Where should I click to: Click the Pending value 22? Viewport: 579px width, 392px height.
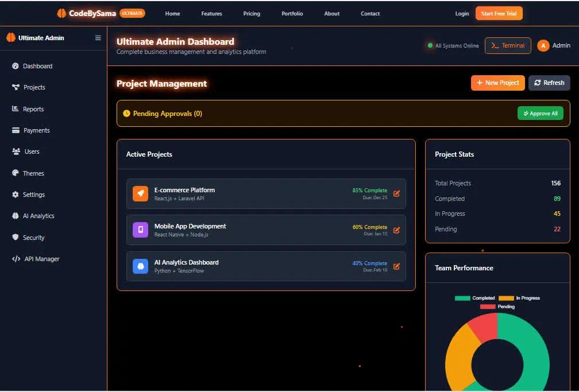[557, 229]
